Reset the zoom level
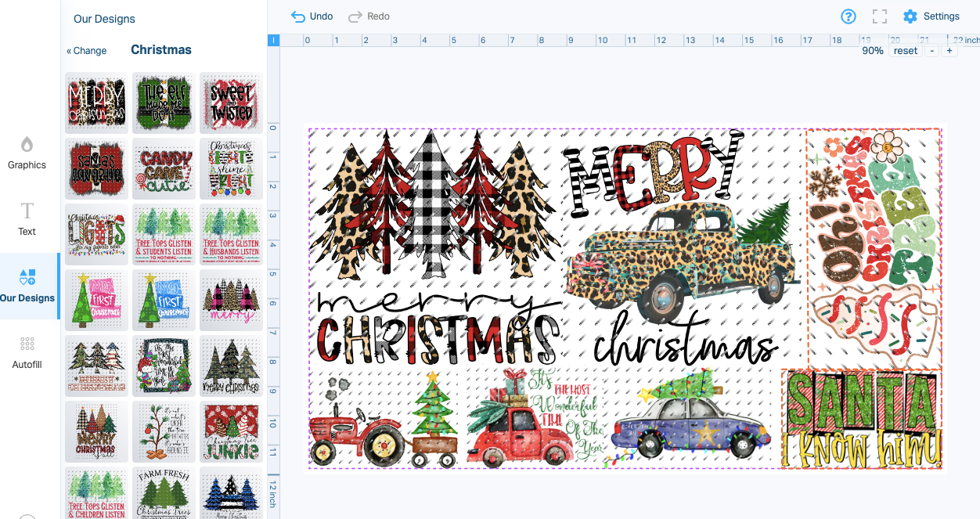The width and height of the screenshot is (980, 519). 905,51
